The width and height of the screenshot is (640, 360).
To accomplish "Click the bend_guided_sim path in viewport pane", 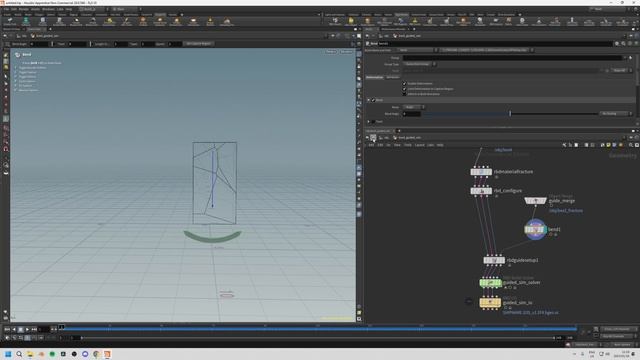I will 47,36.
